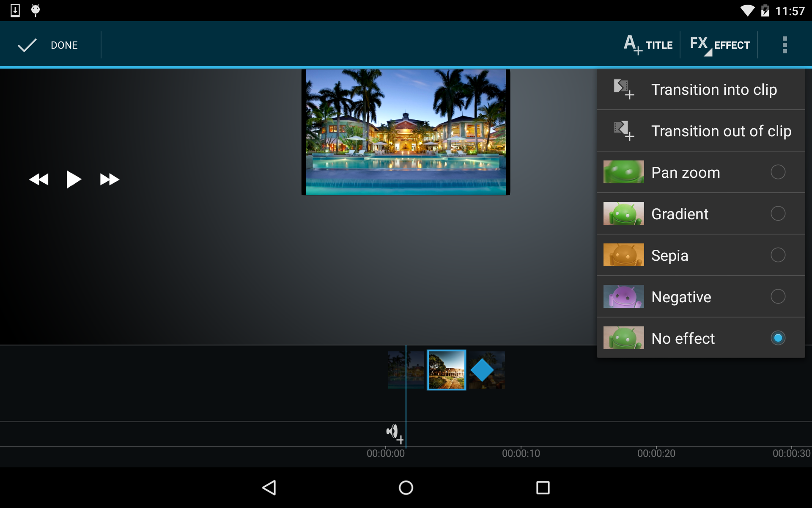Image resolution: width=812 pixels, height=508 pixels.
Task: Select the No effect radio option
Action: [777, 338]
